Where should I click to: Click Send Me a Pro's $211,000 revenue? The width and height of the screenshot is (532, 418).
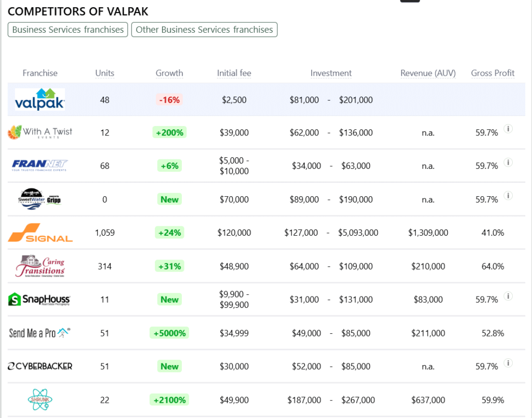tap(428, 333)
